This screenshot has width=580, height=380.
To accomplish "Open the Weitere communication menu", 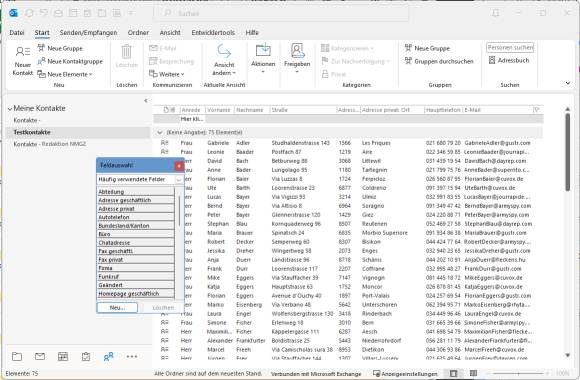I will point(166,74).
